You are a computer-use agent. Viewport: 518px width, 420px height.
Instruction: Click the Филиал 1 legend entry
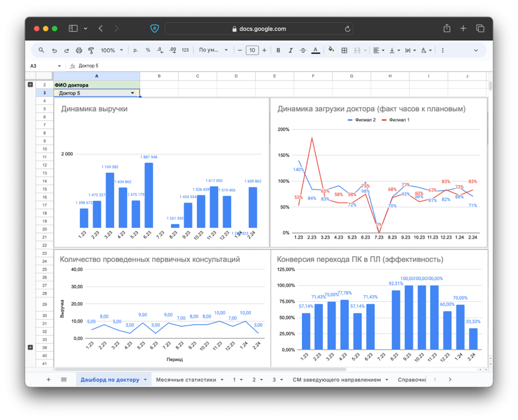click(x=396, y=120)
